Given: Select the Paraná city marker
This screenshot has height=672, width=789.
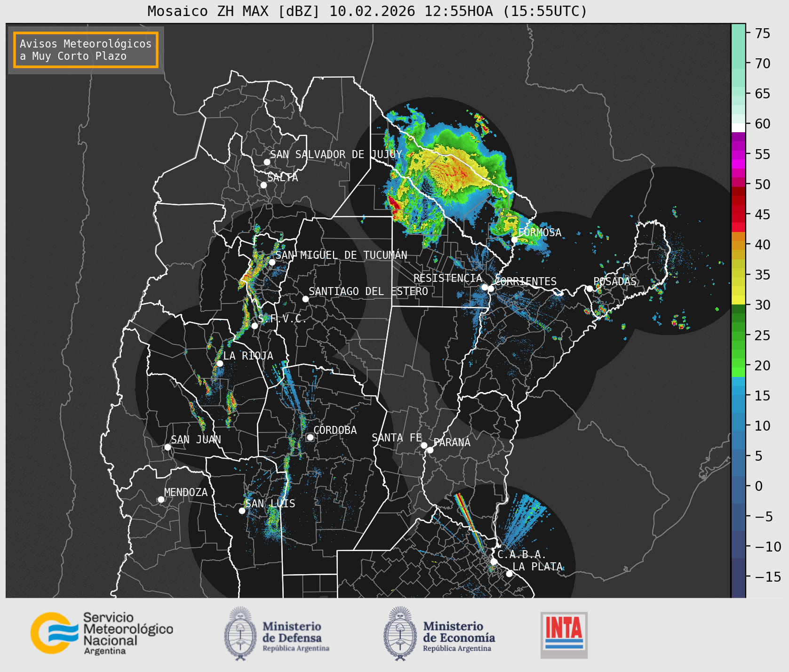Looking at the screenshot, I should pos(430,450).
